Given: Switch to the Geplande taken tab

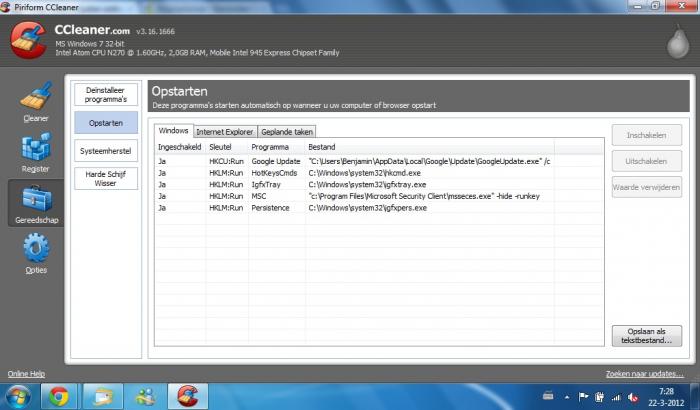Looking at the screenshot, I should click(287, 132).
